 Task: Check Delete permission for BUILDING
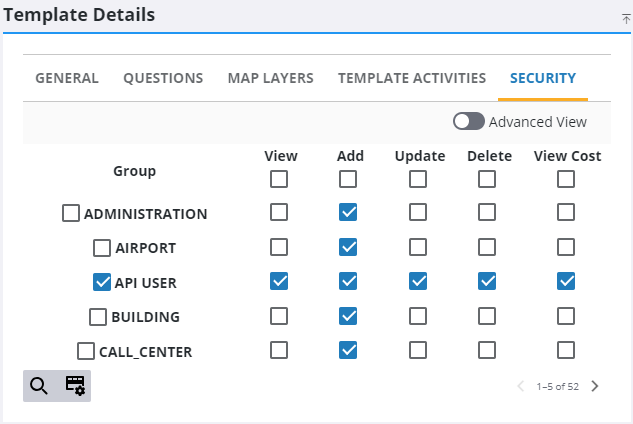[x=487, y=316]
